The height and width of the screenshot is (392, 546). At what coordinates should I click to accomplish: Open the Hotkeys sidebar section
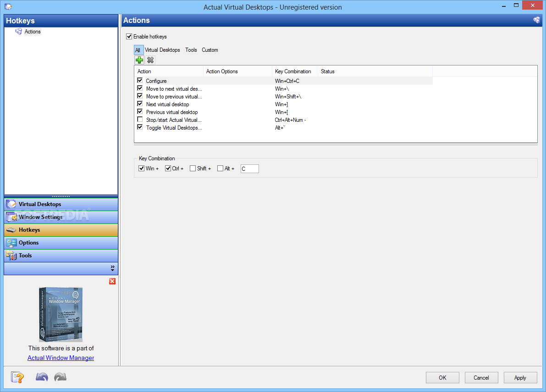(x=61, y=230)
